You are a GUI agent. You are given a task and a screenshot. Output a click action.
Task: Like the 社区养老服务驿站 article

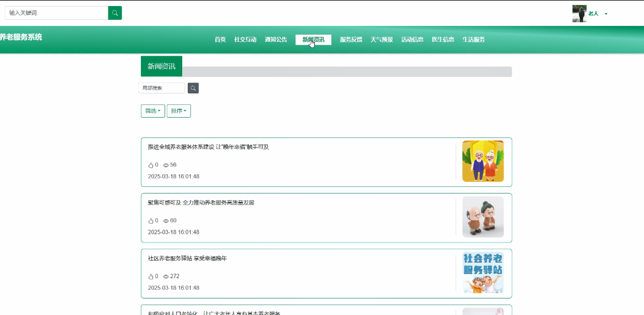click(x=150, y=277)
